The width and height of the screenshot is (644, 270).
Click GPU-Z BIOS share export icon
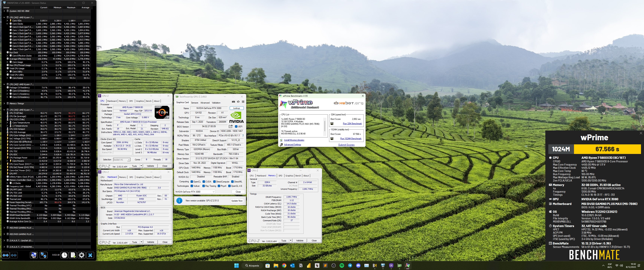click(231, 126)
